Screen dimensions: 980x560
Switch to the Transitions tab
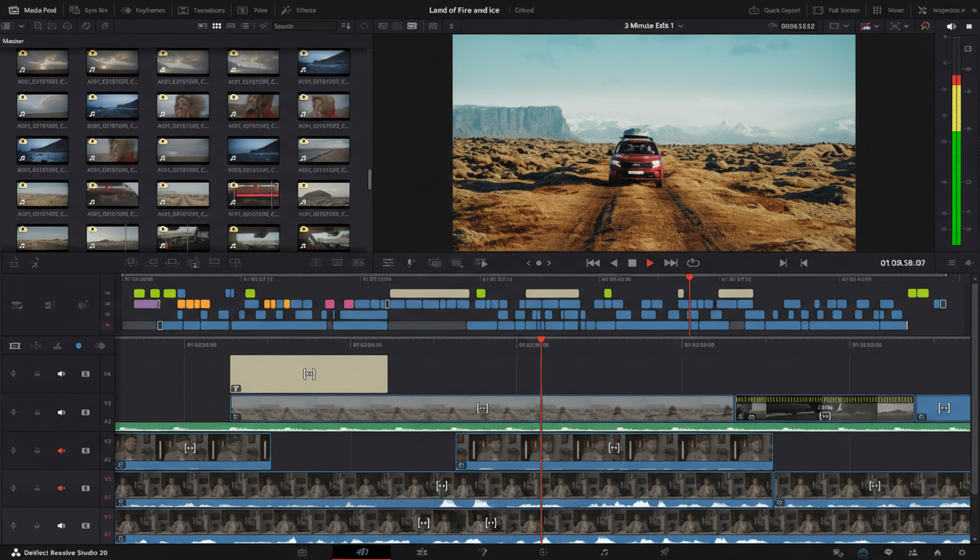point(202,10)
